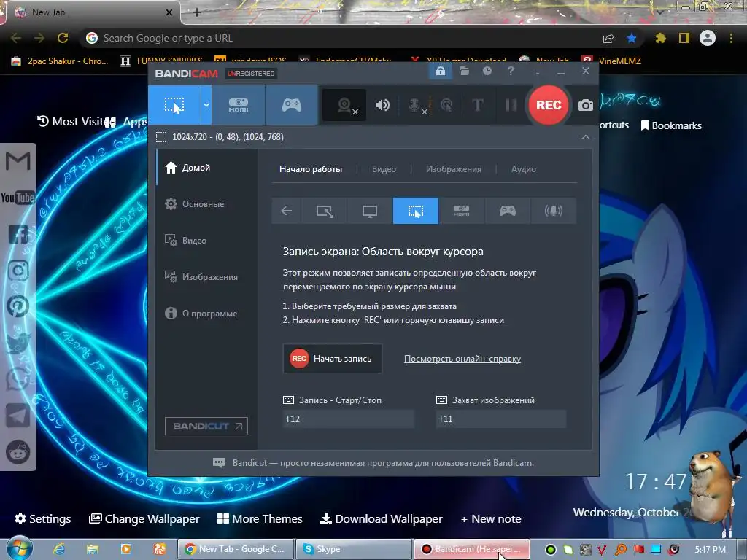Select around-mouse mode icon in selector
Screen dimensions: 747x560
(415, 211)
